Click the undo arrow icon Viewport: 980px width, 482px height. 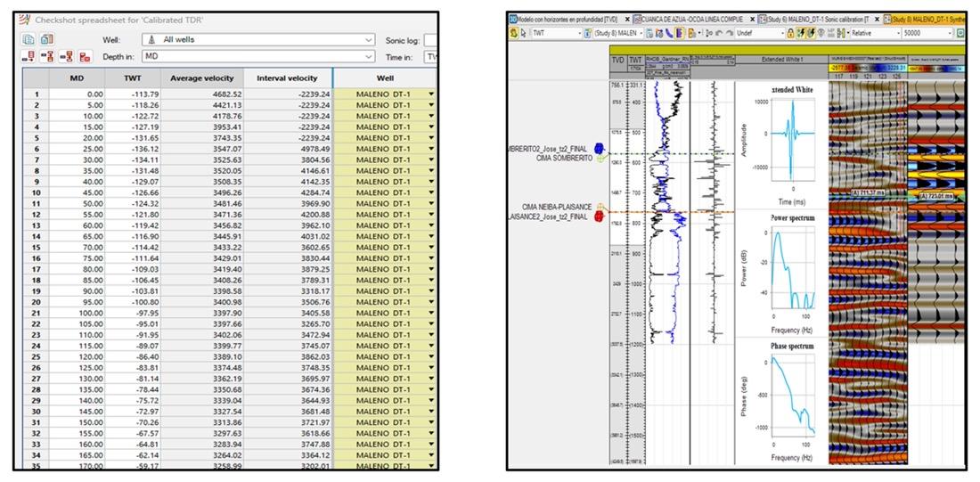point(719,33)
